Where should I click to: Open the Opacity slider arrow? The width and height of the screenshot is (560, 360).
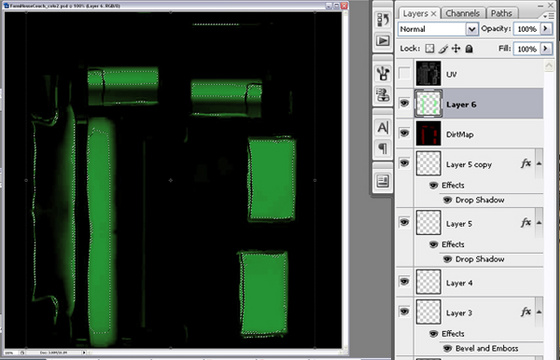[546, 29]
